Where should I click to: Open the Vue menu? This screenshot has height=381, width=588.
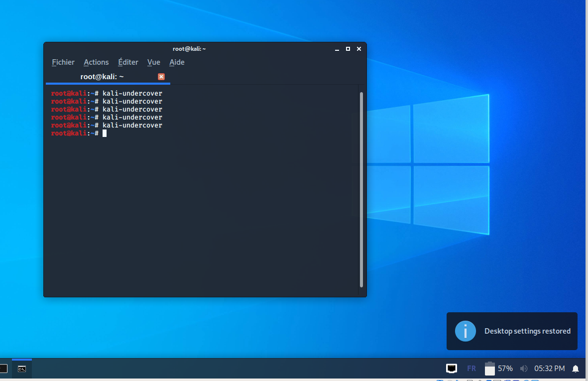click(154, 62)
